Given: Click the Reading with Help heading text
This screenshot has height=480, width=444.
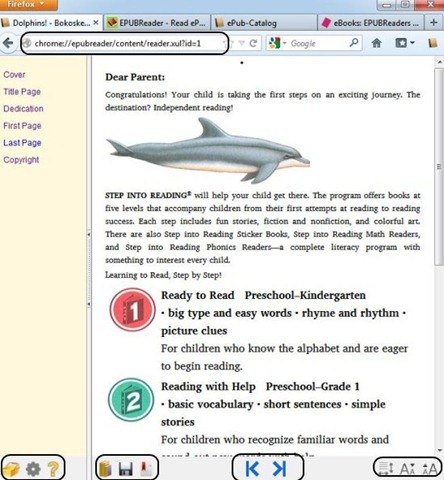Looking at the screenshot, I should point(208,386).
